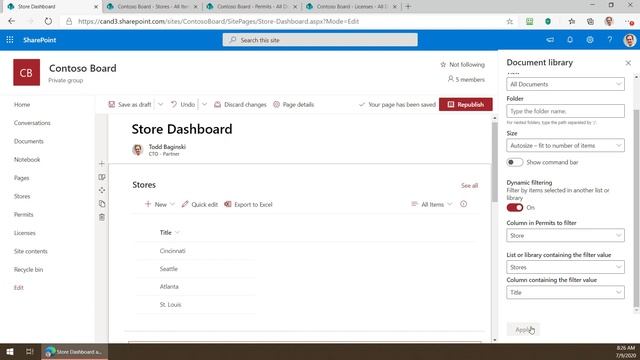Click Discard changes
This screenshot has height=360, width=640.
click(x=240, y=104)
